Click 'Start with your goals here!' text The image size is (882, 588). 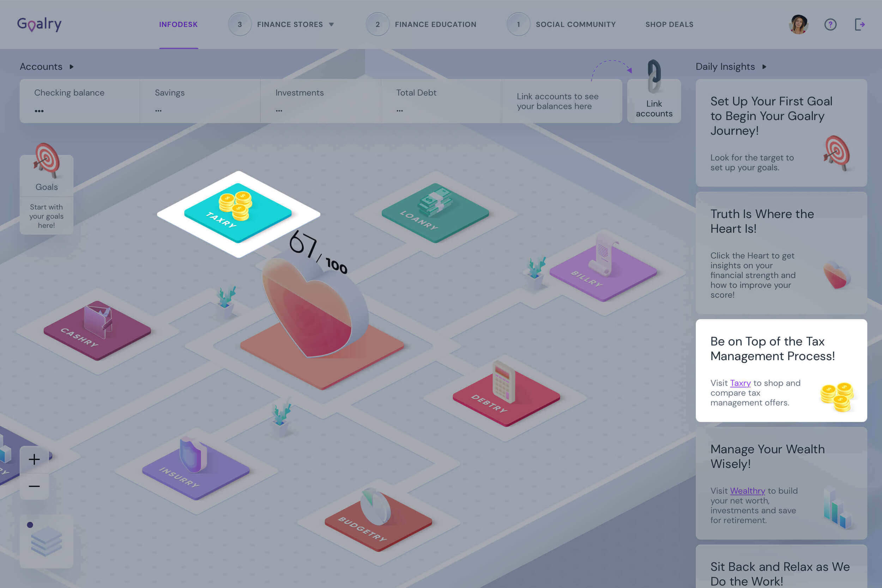(x=47, y=216)
